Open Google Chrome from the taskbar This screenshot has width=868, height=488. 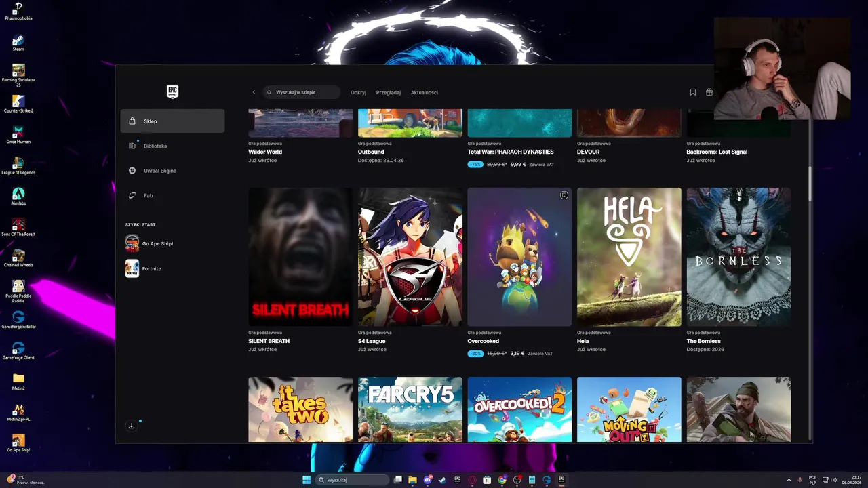(x=502, y=480)
